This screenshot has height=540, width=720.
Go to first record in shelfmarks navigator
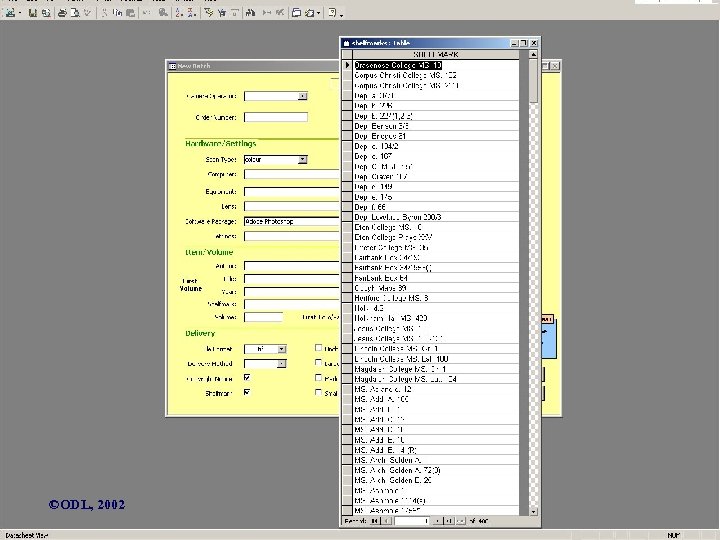pyautogui.click(x=375, y=521)
